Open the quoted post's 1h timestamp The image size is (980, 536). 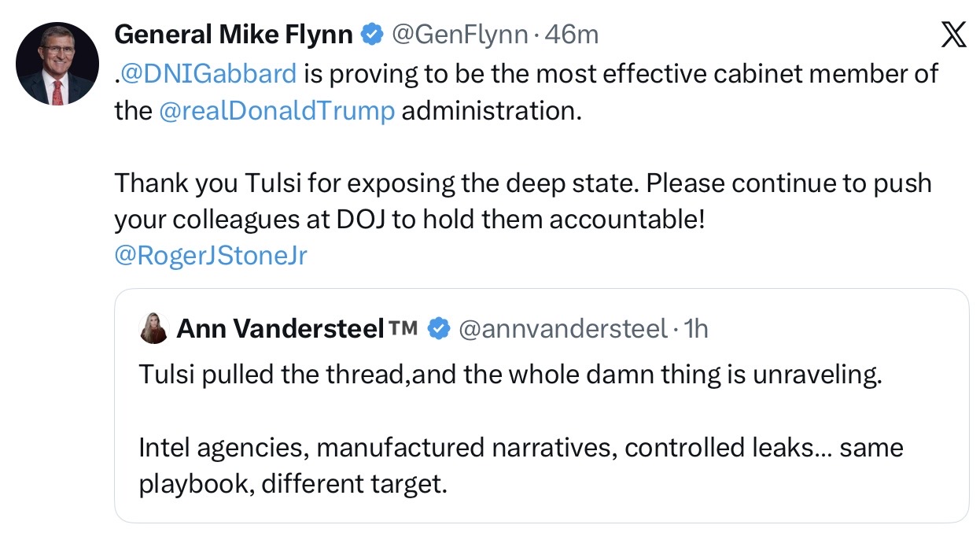click(x=696, y=328)
